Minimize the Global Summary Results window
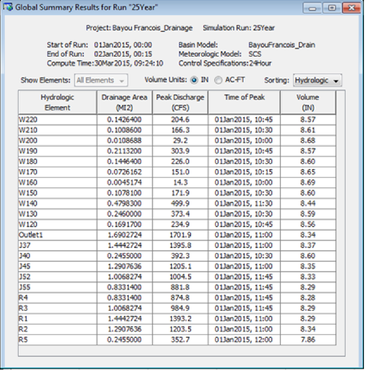366x371 pixels. [x=312, y=8]
